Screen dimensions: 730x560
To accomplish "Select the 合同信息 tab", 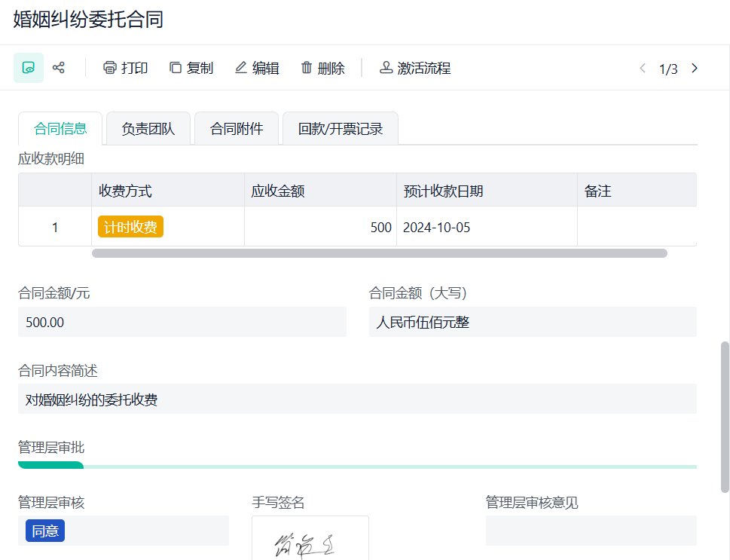I will [x=60, y=129].
